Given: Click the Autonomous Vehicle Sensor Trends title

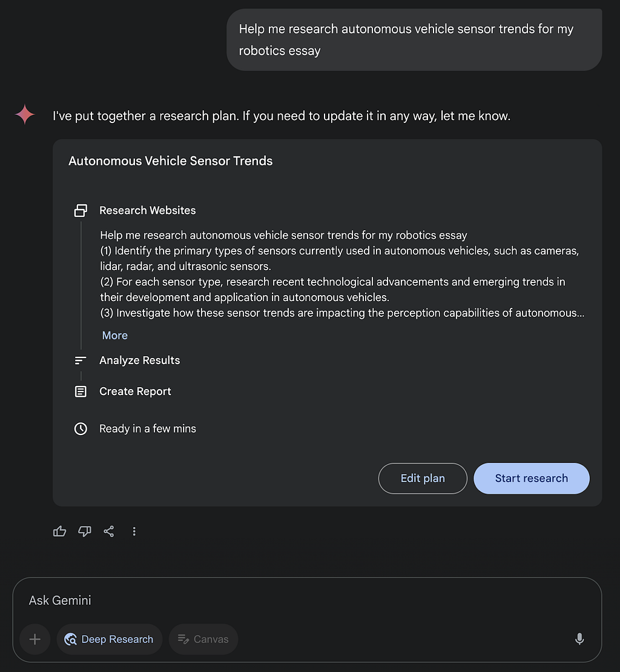Looking at the screenshot, I should [170, 161].
